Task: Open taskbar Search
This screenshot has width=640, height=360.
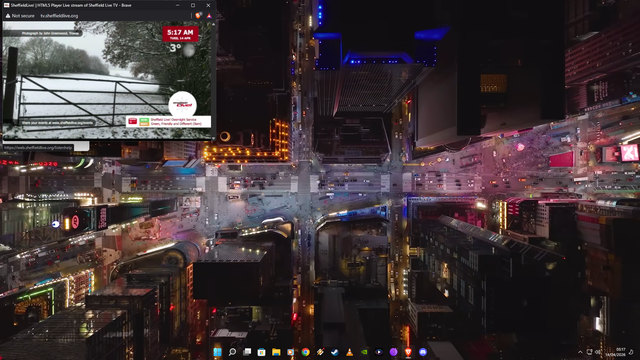Action: 232,352
